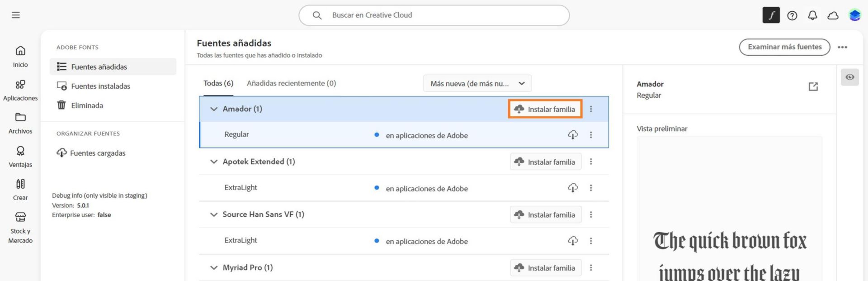This screenshot has width=868, height=281.
Task: Switch to Añadidas recientemente tab
Action: point(292,83)
